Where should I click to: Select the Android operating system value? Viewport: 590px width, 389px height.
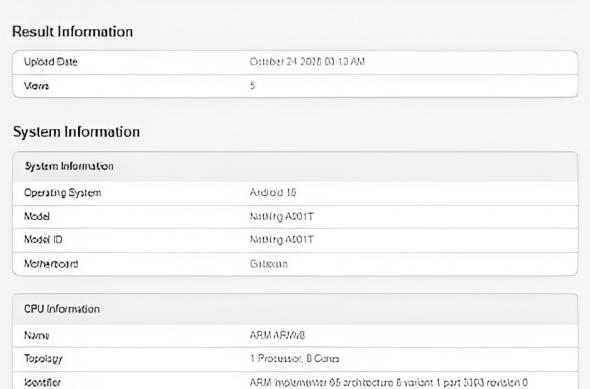273,193
